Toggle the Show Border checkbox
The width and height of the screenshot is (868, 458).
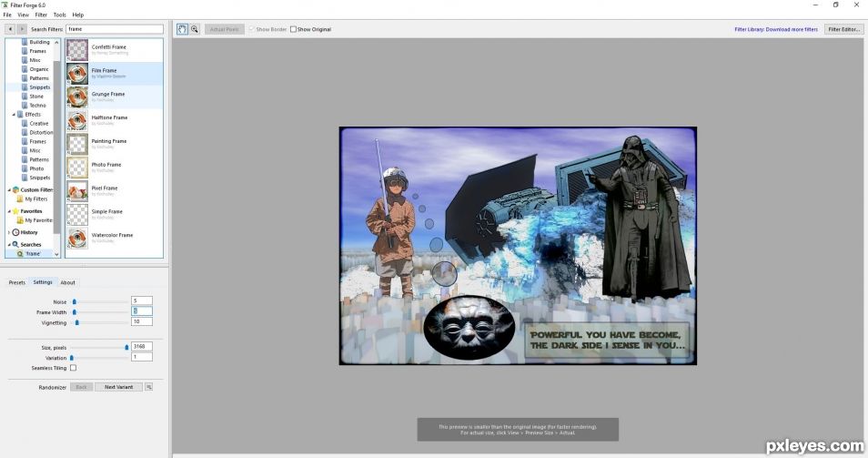(252, 29)
